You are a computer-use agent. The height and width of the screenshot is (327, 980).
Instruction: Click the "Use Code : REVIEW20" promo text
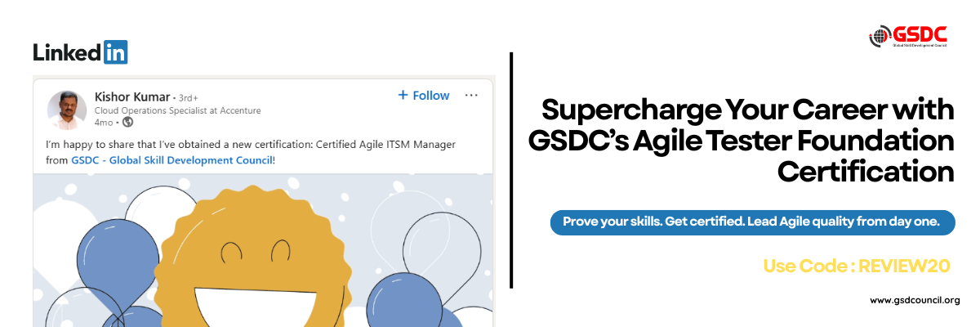(857, 265)
